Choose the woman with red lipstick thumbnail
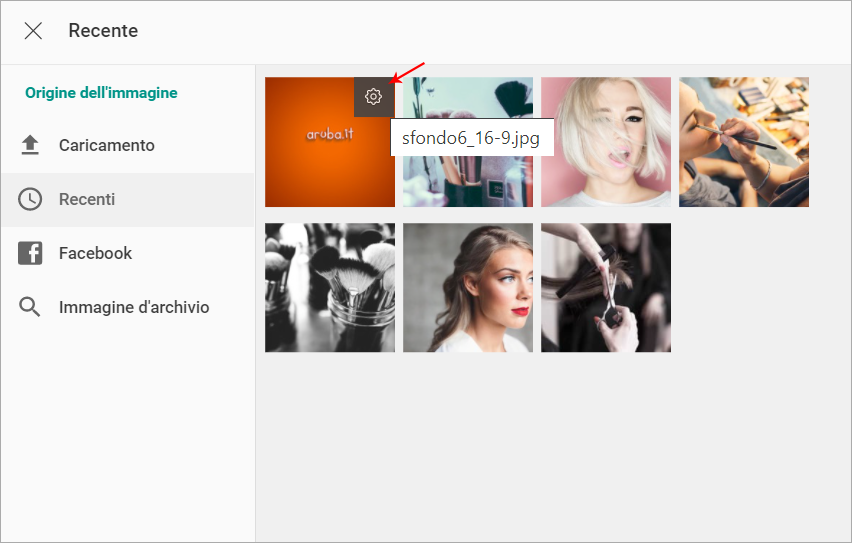Image resolution: width=852 pixels, height=543 pixels. coord(468,288)
